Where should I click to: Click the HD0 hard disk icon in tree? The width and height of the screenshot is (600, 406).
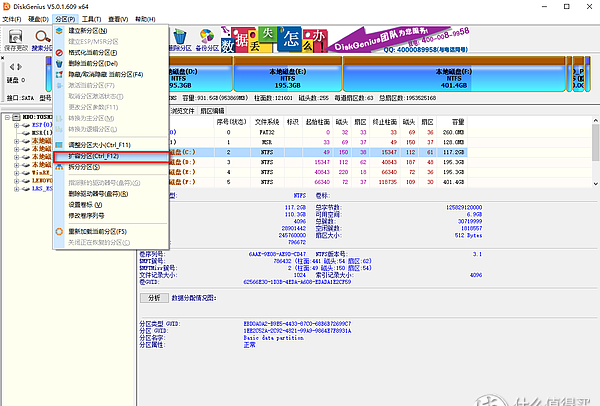coord(16,117)
